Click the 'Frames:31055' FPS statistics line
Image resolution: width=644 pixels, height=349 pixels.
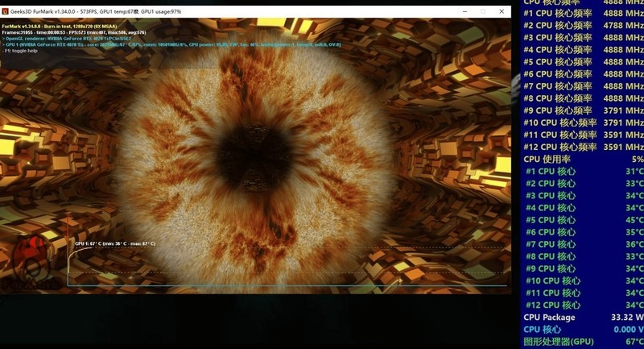pos(74,32)
